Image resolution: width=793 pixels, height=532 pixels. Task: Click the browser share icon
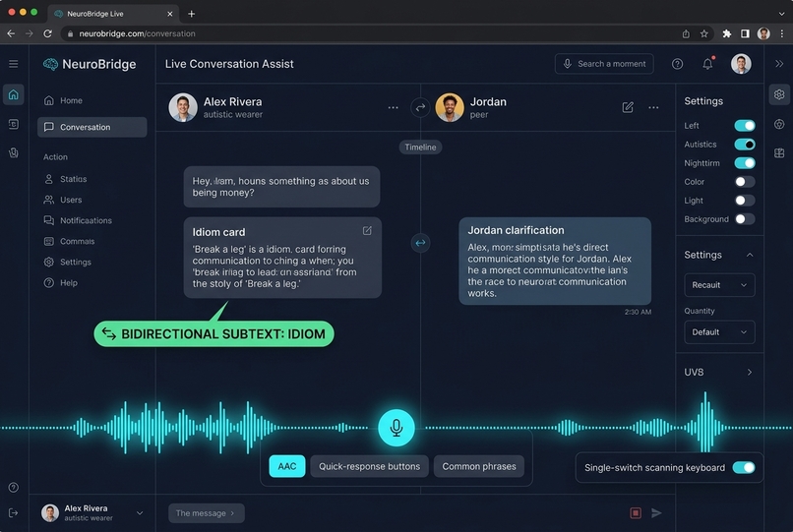coord(686,33)
